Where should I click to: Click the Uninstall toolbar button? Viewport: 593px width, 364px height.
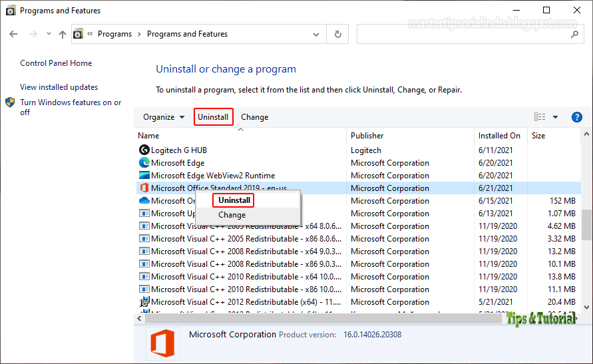213,117
